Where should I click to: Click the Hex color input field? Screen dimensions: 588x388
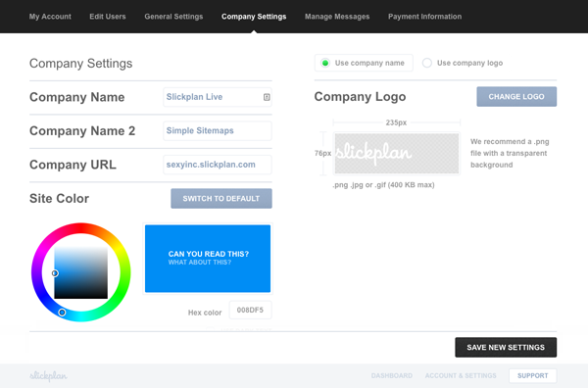point(250,310)
